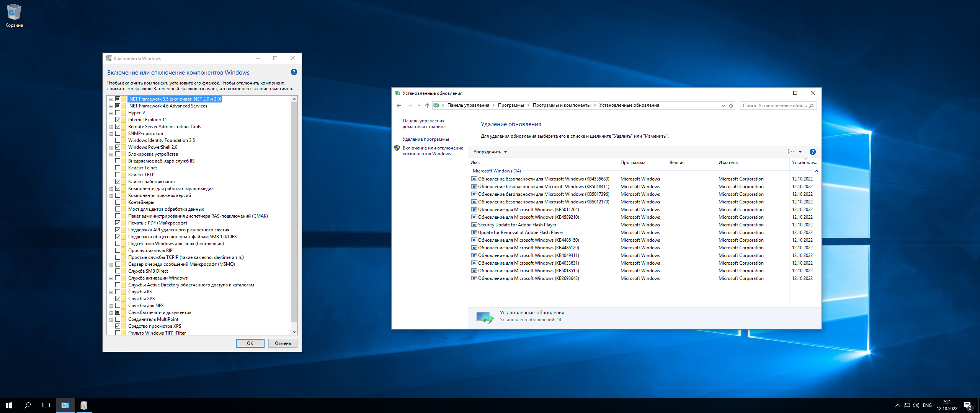980x413 pixels.
Task: Click Панель управления breadcrumb
Action: tap(468, 105)
